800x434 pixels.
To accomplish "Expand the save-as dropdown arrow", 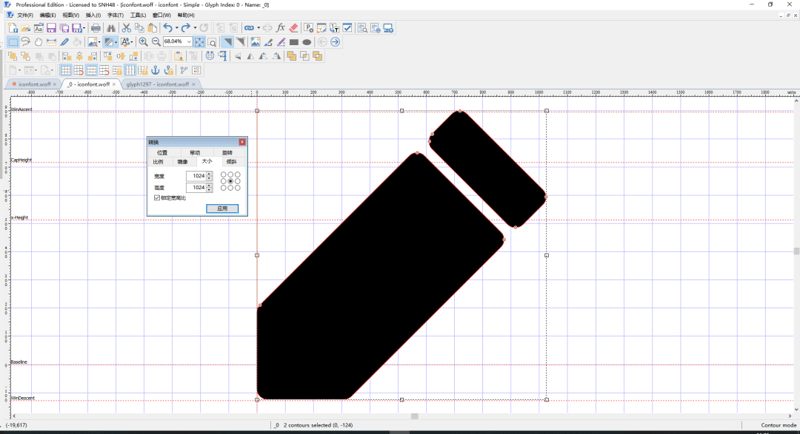I will (x=84, y=29).
